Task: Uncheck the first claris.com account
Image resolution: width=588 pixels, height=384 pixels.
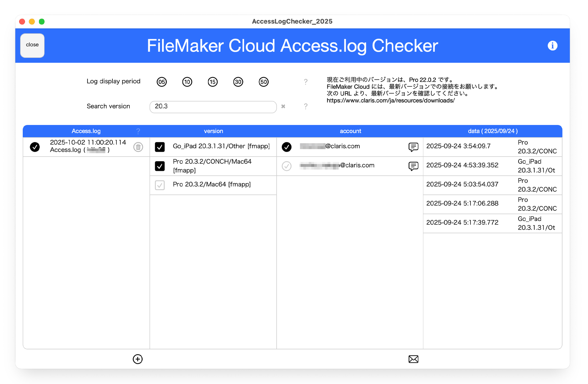Action: (x=287, y=147)
